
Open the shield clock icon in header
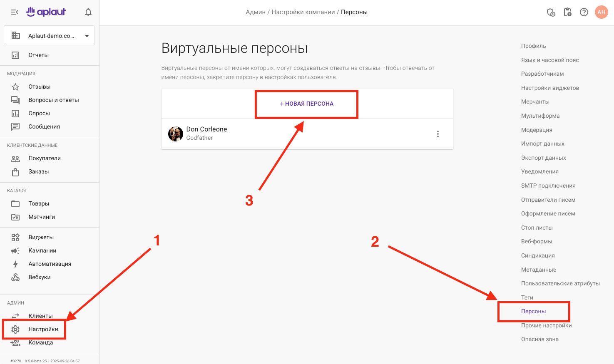coord(551,12)
